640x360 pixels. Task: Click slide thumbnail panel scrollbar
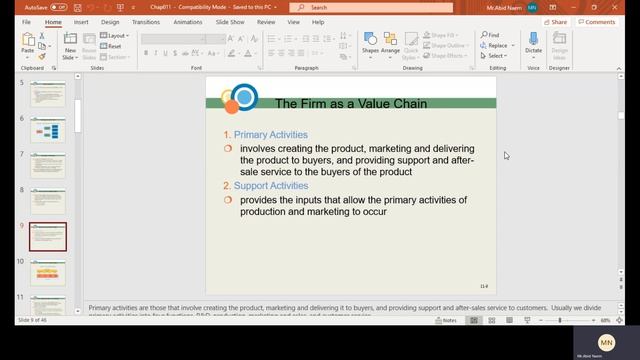point(78,116)
